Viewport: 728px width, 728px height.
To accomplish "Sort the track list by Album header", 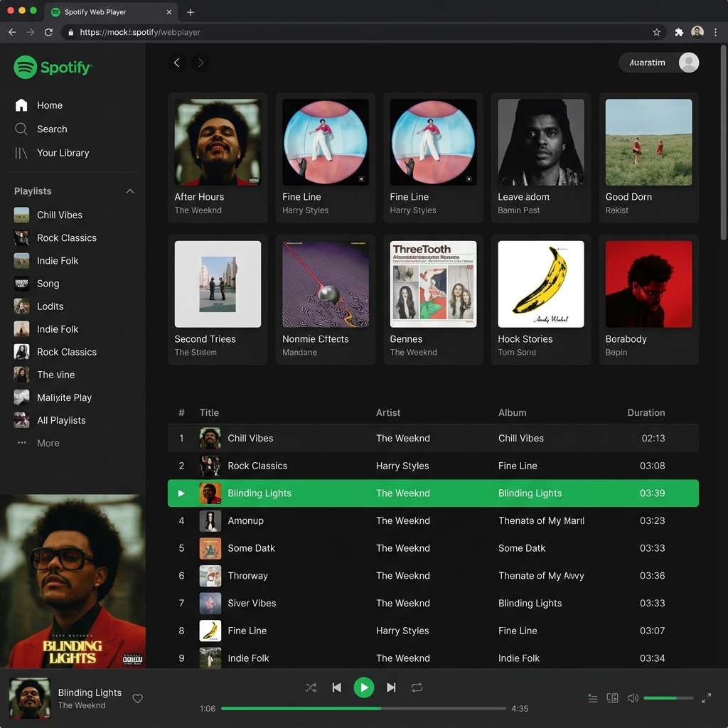I will point(512,412).
